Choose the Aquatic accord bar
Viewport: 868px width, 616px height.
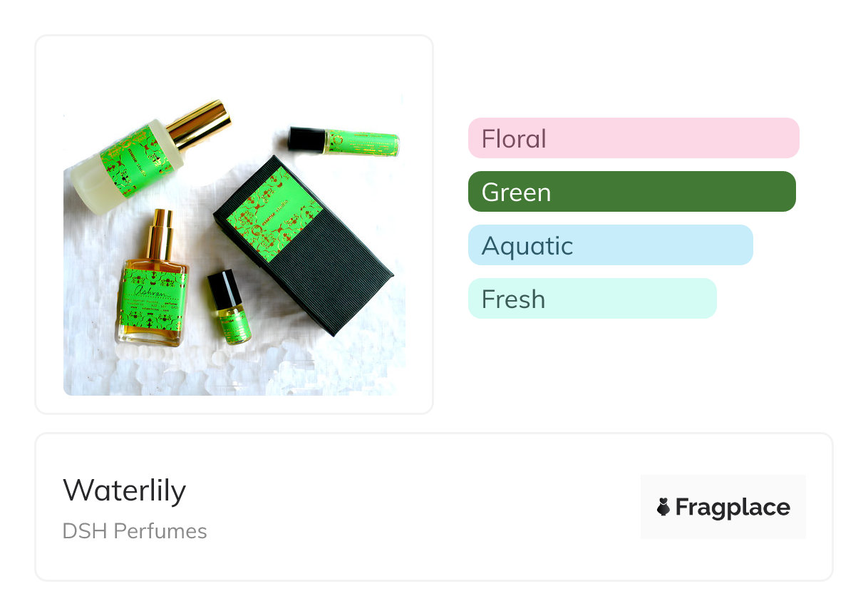click(610, 245)
